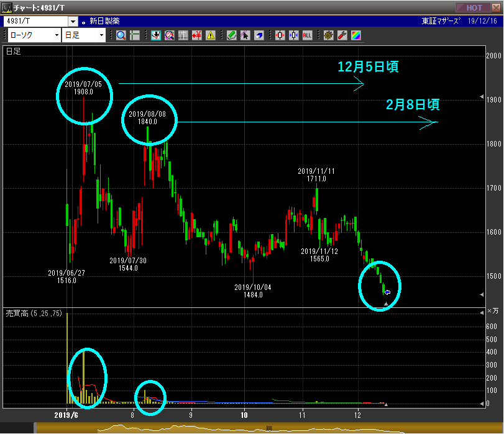The height and width of the screenshot is (434, 504).
Task: Click the magnifier zoom chart icon
Action: (121, 35)
